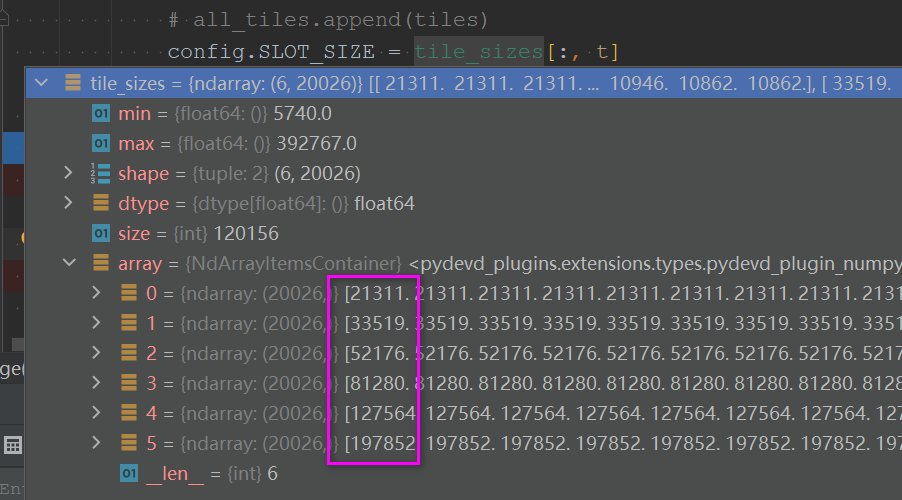
Task: Expand array row 5 starting 197852
Action: click(96, 442)
